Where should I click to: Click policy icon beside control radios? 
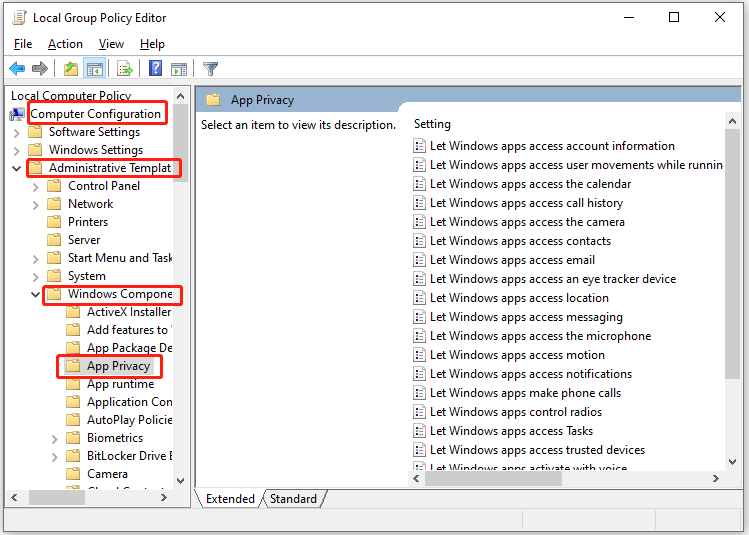click(419, 412)
